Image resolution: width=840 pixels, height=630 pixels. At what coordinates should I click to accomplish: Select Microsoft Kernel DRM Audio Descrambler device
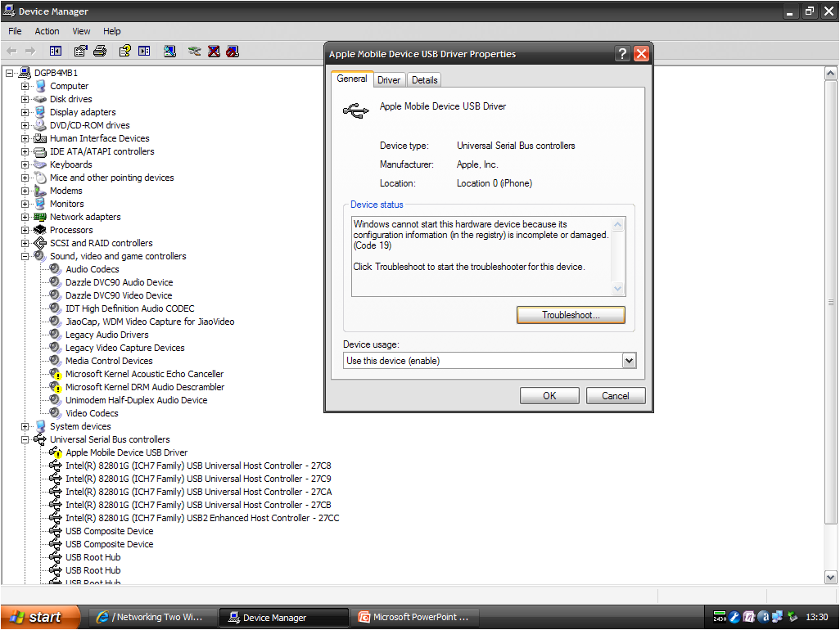(x=145, y=387)
